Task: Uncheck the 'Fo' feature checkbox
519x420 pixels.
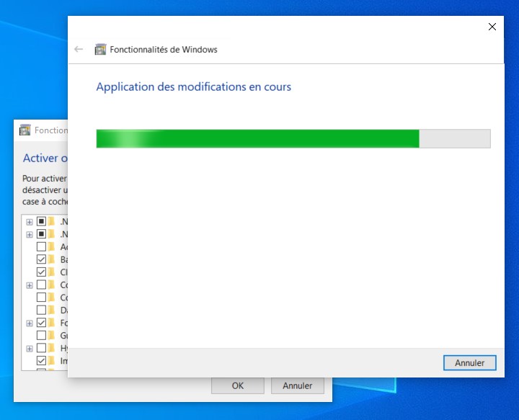Action: 41,323
